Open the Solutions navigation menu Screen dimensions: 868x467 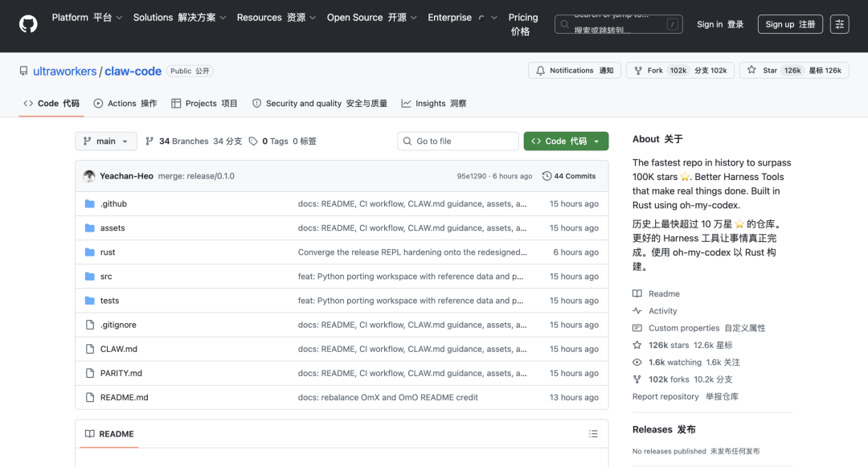coord(179,18)
